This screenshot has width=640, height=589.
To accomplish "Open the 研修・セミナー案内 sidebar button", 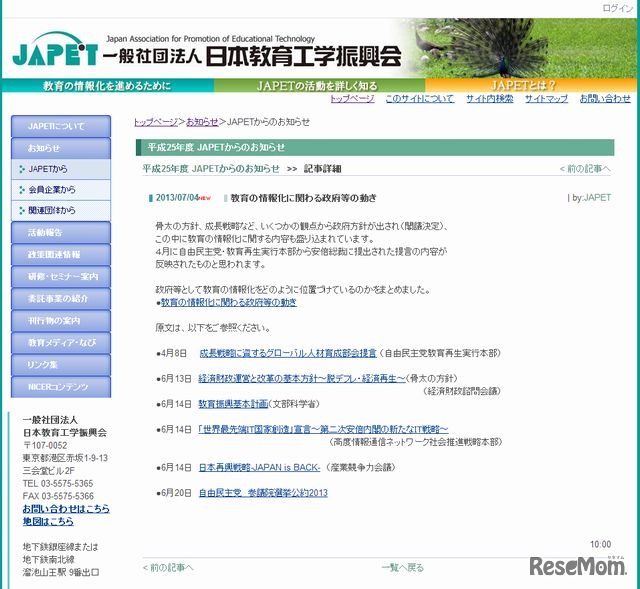I will [x=61, y=277].
